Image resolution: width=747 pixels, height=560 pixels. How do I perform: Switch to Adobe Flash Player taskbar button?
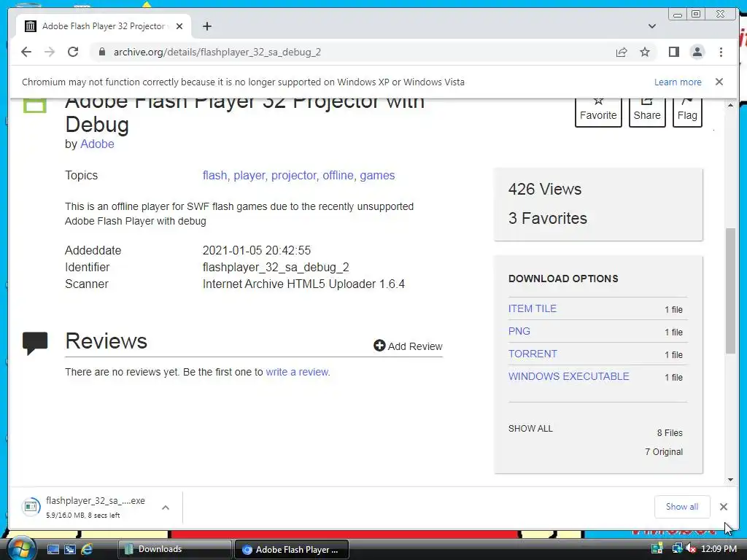(292, 549)
